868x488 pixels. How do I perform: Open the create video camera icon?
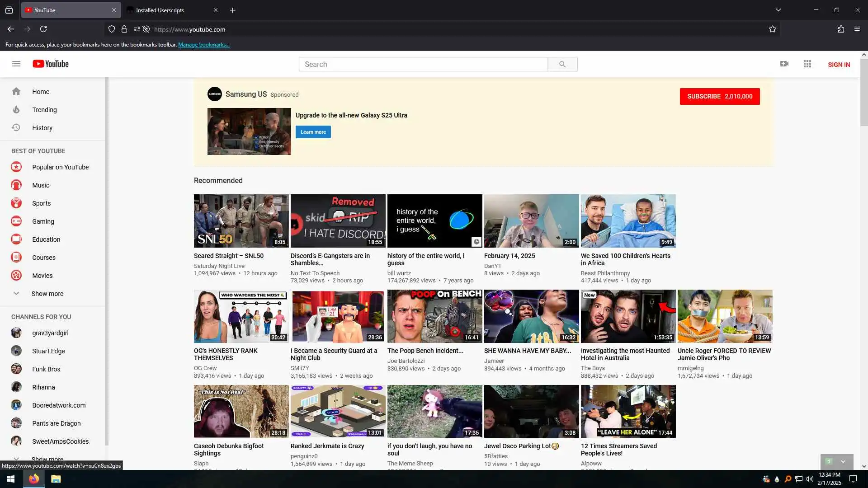click(784, 64)
